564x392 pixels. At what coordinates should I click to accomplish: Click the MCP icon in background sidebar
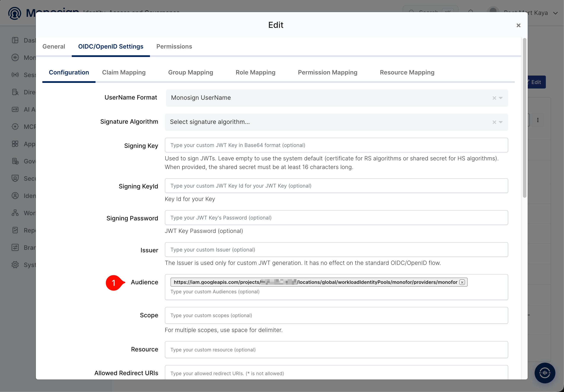[x=15, y=126]
